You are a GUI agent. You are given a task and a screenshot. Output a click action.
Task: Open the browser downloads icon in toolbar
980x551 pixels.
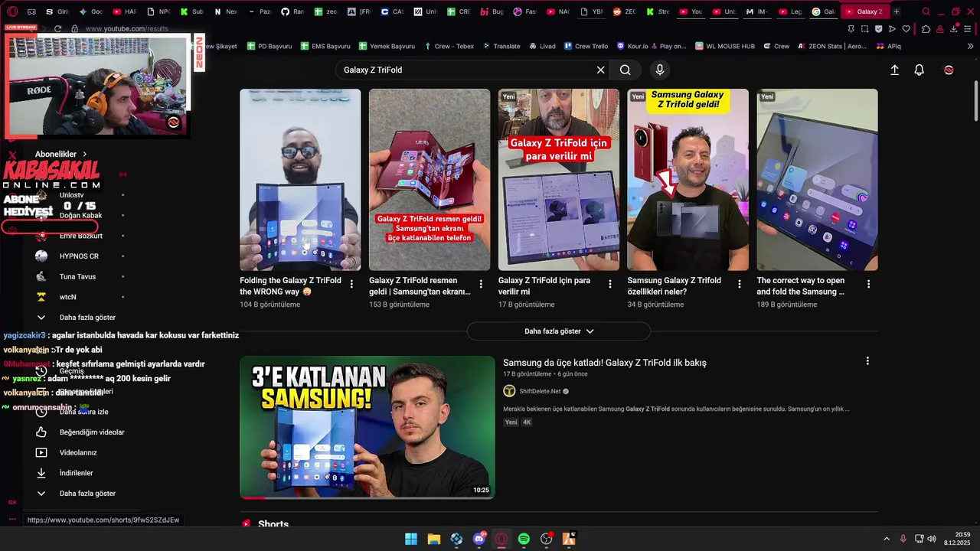click(954, 28)
